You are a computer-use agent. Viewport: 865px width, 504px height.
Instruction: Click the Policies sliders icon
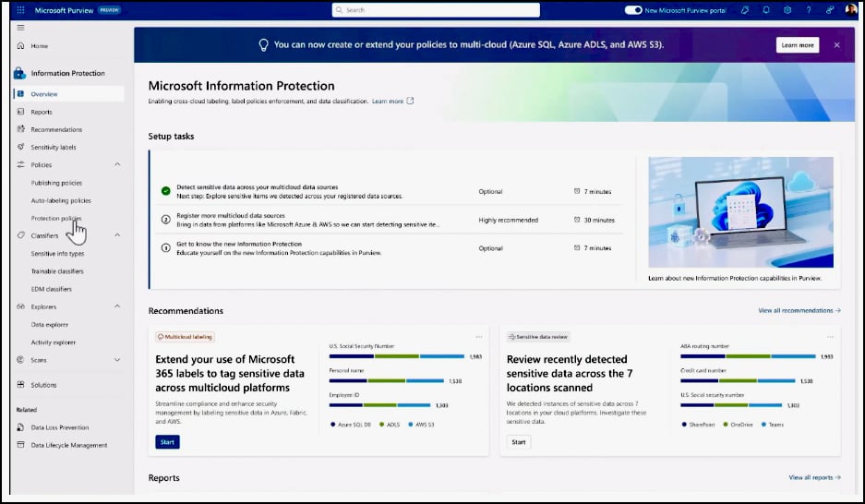coord(20,164)
